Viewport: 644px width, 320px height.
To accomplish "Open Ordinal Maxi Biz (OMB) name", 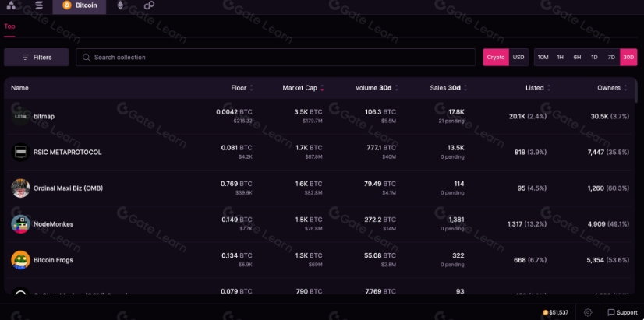I will (x=68, y=188).
